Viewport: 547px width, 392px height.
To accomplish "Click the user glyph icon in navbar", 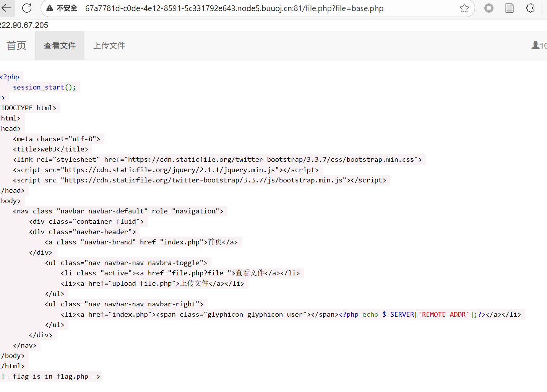I will (x=536, y=45).
